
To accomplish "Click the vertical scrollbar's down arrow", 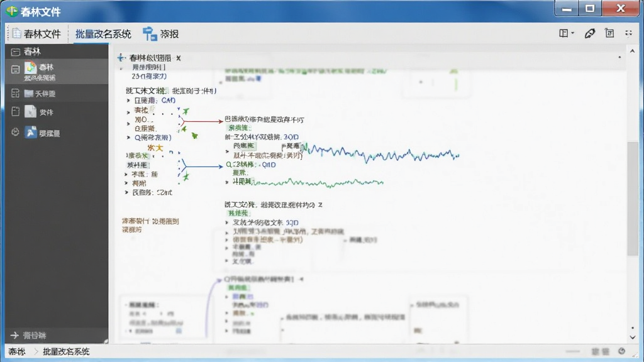I will pos(632,337).
